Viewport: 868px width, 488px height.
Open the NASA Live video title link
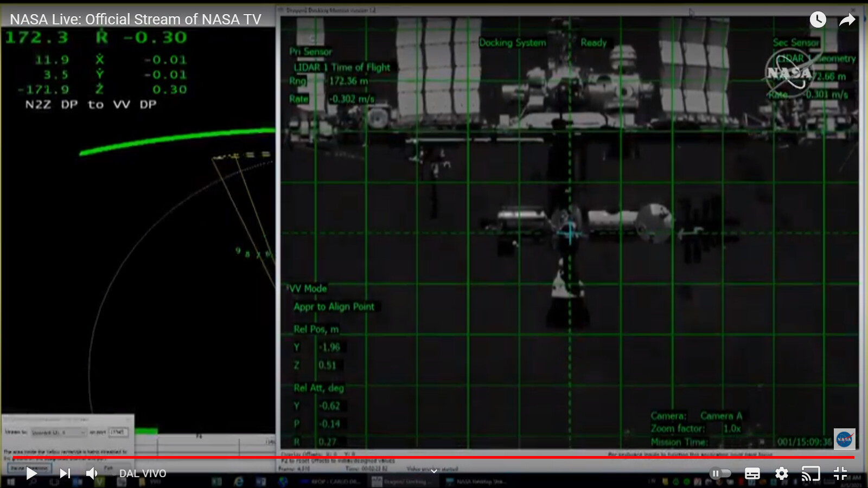point(136,20)
